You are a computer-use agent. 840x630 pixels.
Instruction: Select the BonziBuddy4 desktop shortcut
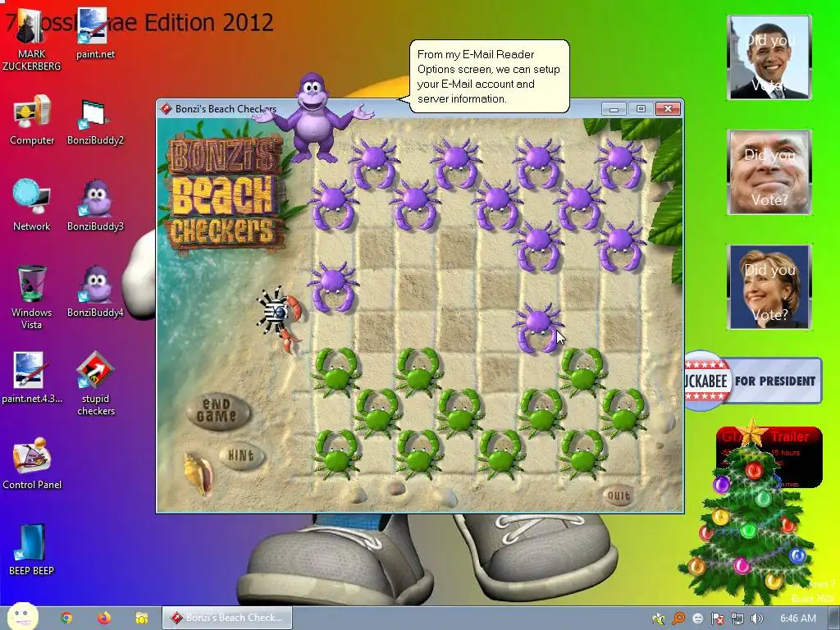(95, 292)
